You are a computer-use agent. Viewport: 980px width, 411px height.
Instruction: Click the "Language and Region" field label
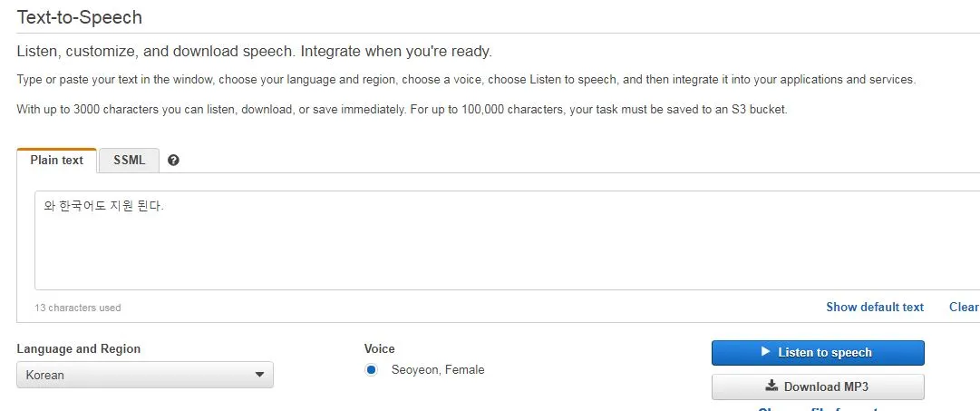click(x=79, y=349)
